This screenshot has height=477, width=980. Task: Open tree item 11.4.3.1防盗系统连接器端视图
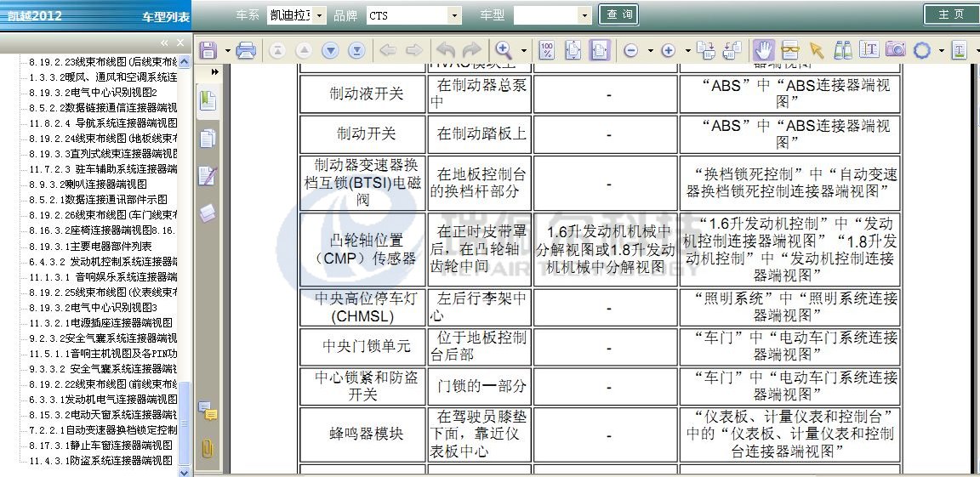(100, 461)
